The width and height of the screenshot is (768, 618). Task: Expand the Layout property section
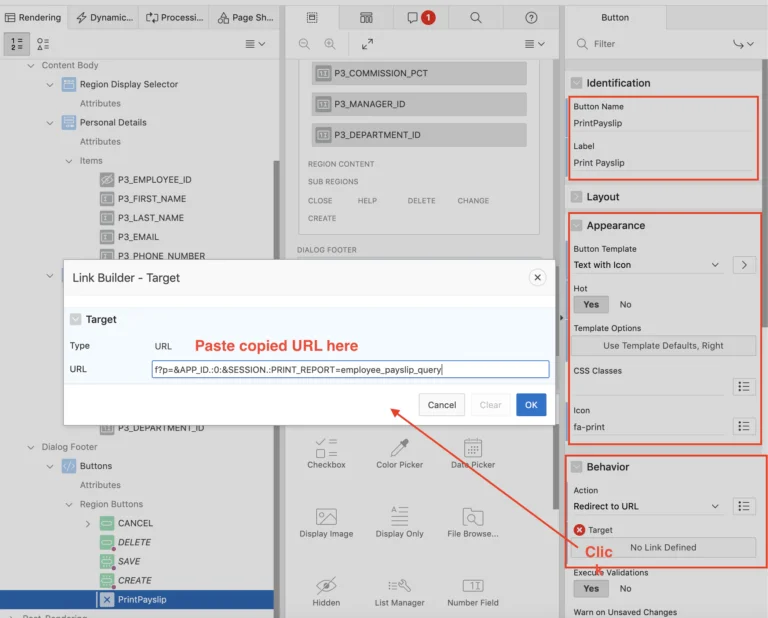[x=576, y=197]
